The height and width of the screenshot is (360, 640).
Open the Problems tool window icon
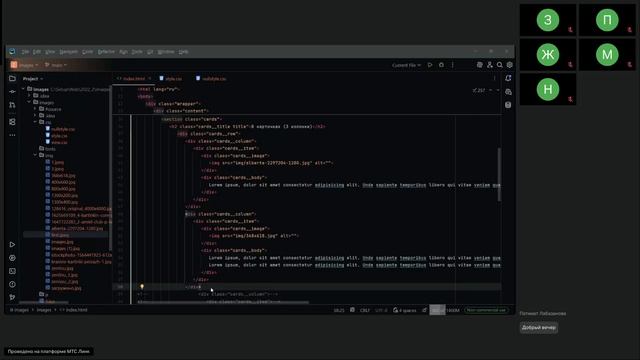(x=12, y=284)
